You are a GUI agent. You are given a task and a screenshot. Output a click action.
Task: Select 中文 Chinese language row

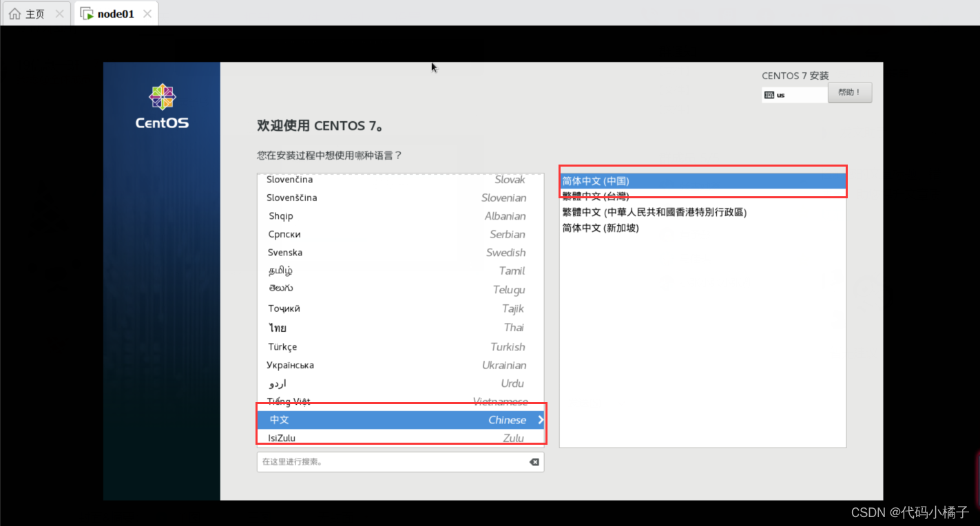(400, 420)
